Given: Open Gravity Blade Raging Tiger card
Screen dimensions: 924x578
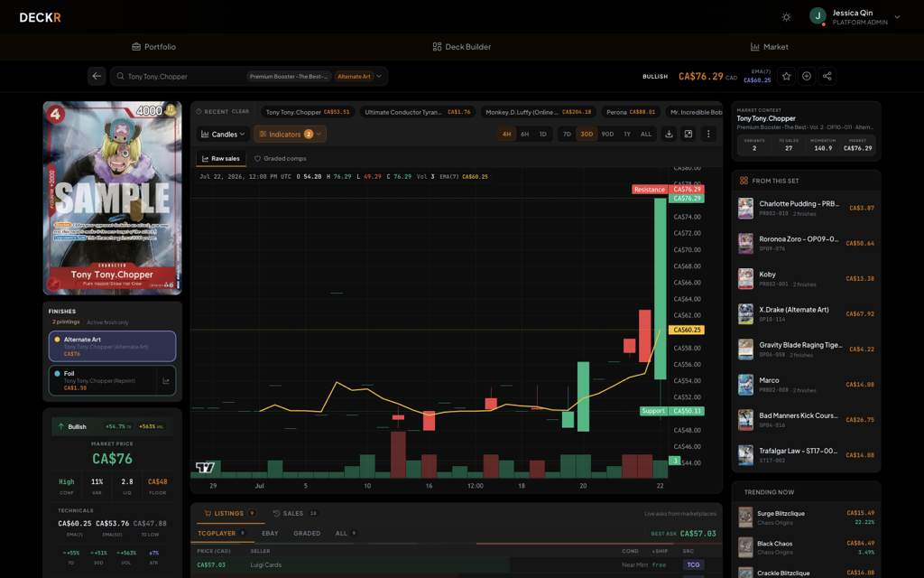Looking at the screenshot, I should point(806,350).
